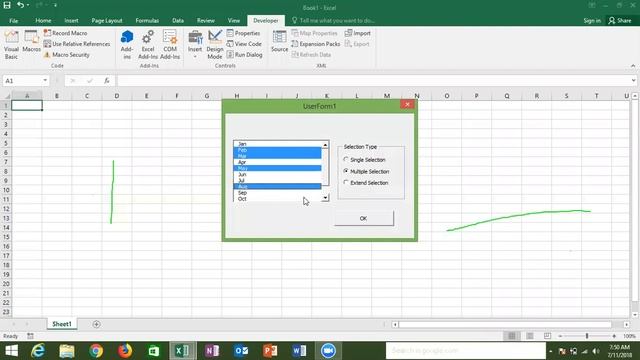Open COM Add-ins dialog
Viewport: 640px width, 360px height.
pos(170,45)
